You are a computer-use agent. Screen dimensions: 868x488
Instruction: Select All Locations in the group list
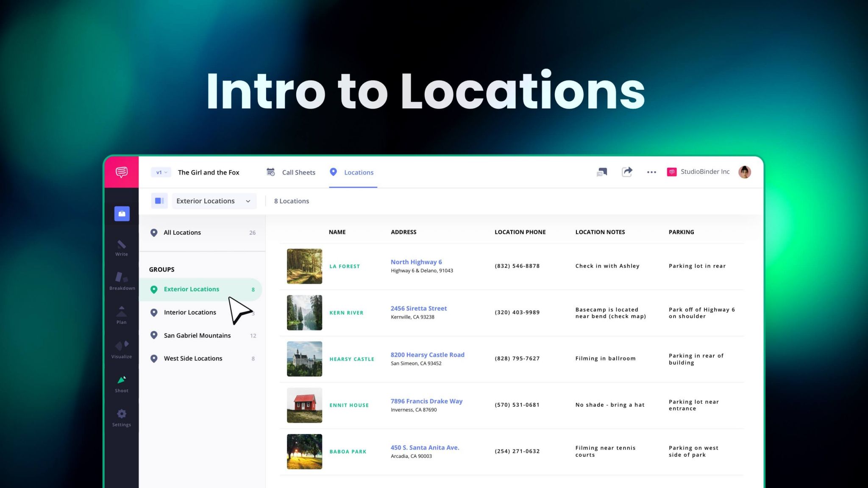click(x=182, y=232)
